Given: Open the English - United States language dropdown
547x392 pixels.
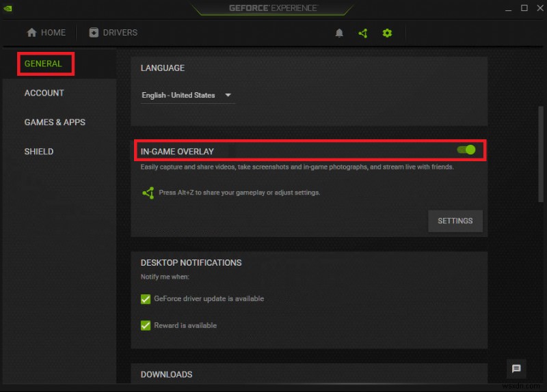Looking at the screenshot, I should click(187, 95).
